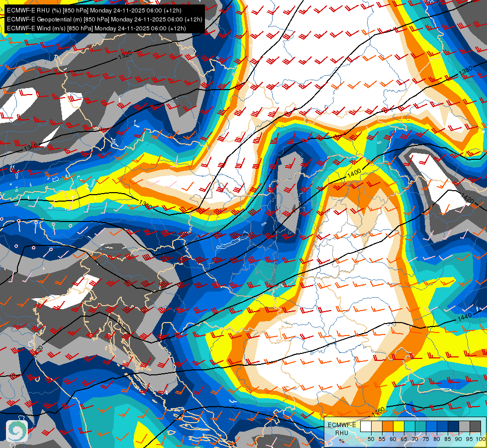
Task: Click the '%' unit symbol in legend
Action: [x=342, y=441]
